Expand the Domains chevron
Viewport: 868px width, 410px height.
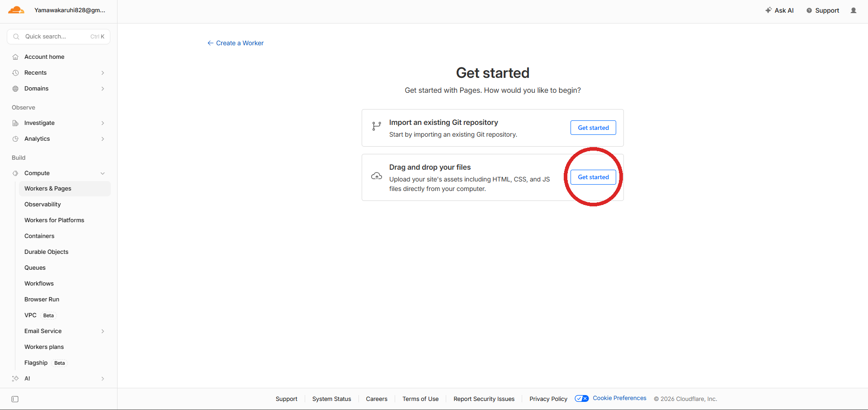(103, 89)
